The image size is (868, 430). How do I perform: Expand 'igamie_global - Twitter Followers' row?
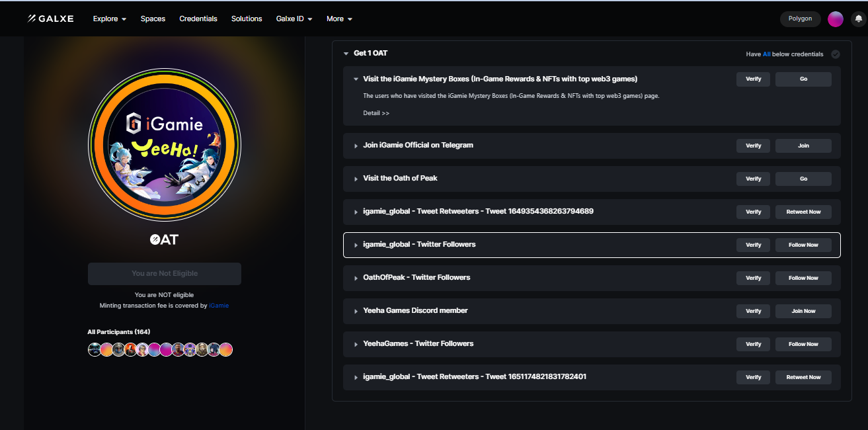(356, 245)
